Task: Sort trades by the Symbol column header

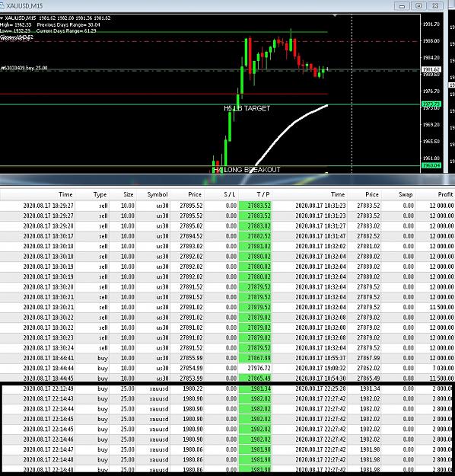Action: (157, 195)
